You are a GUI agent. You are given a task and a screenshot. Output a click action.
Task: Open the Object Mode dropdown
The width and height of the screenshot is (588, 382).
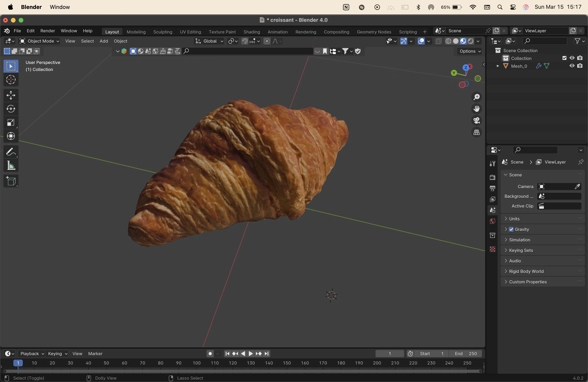pyautogui.click(x=39, y=41)
